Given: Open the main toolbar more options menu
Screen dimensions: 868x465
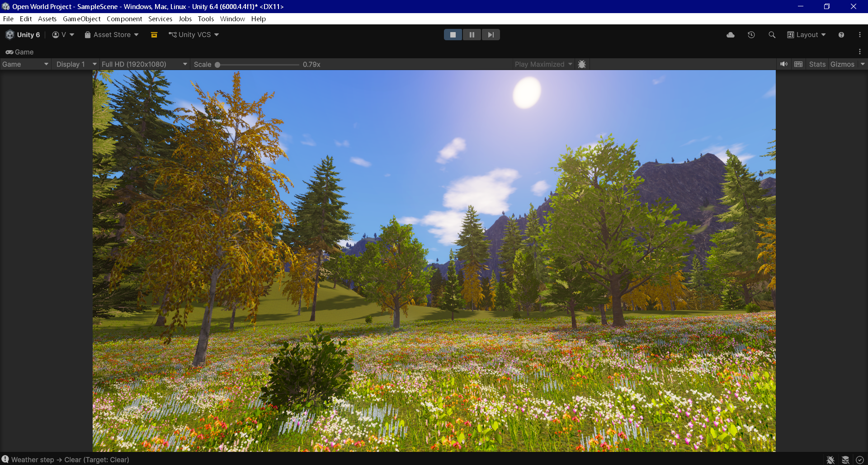Looking at the screenshot, I should pos(860,35).
